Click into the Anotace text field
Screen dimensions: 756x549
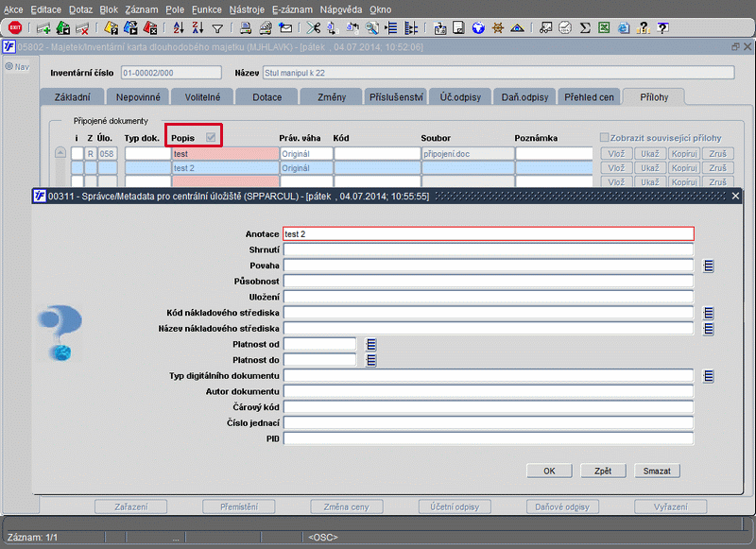point(488,233)
